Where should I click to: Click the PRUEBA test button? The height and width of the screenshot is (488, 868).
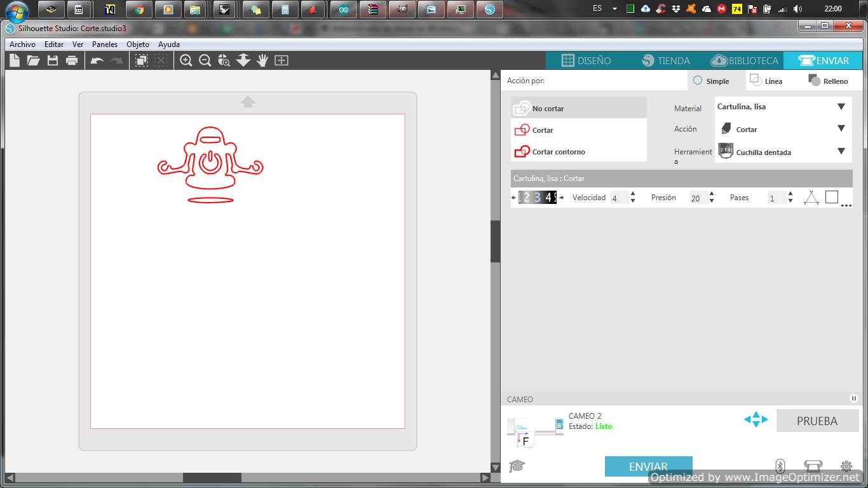point(817,421)
